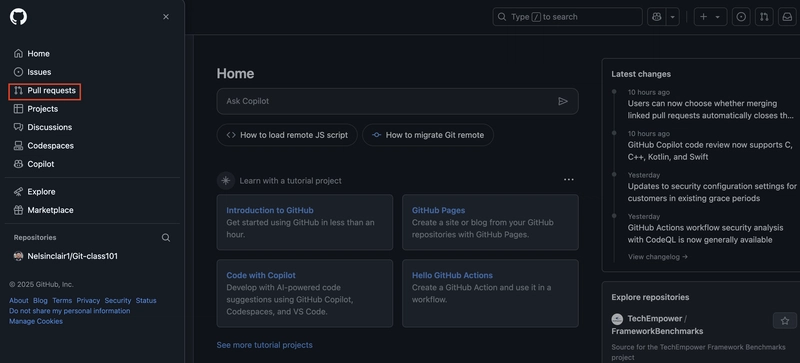Send the Ask Copilot message arrow

click(563, 101)
